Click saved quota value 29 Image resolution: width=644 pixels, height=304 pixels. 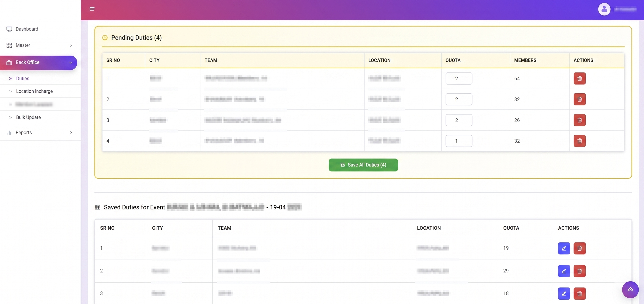pyautogui.click(x=506, y=271)
